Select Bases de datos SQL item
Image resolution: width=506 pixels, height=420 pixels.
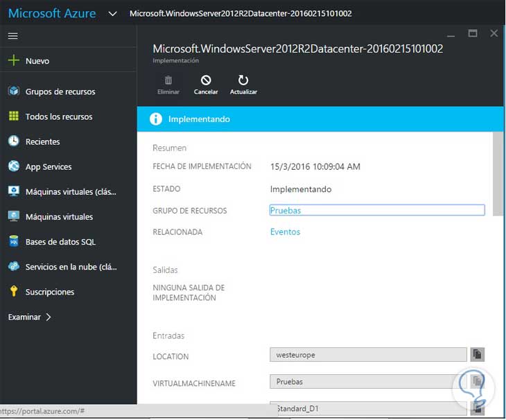click(x=61, y=242)
